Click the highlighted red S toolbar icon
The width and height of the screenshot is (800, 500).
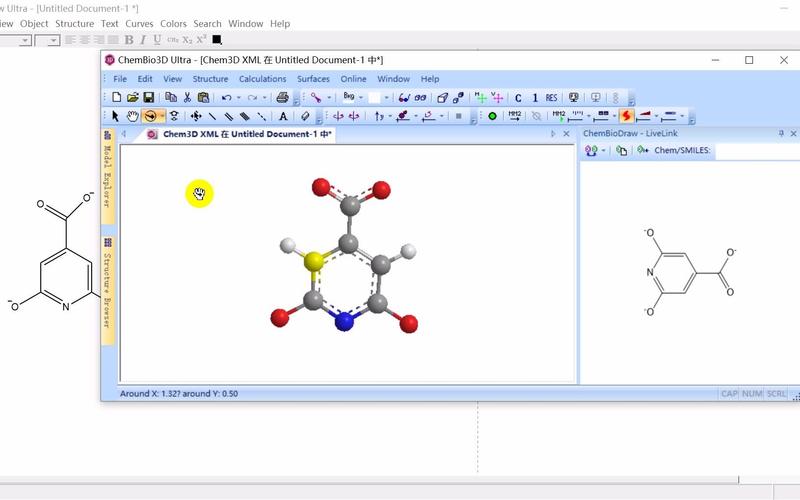(x=627, y=116)
